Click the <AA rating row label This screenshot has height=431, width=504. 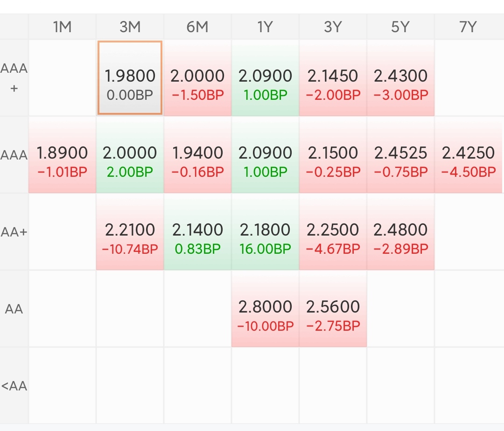[14, 386]
